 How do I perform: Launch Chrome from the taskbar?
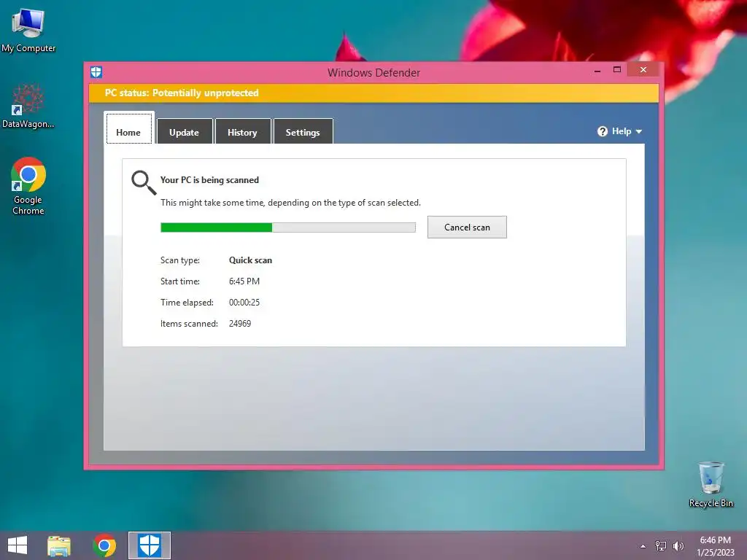[104, 545]
